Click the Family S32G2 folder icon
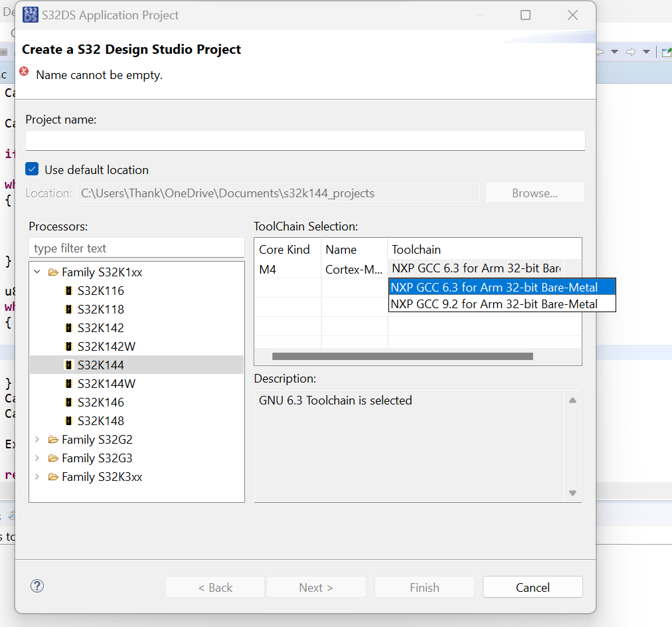The height and width of the screenshot is (627, 672). click(53, 440)
